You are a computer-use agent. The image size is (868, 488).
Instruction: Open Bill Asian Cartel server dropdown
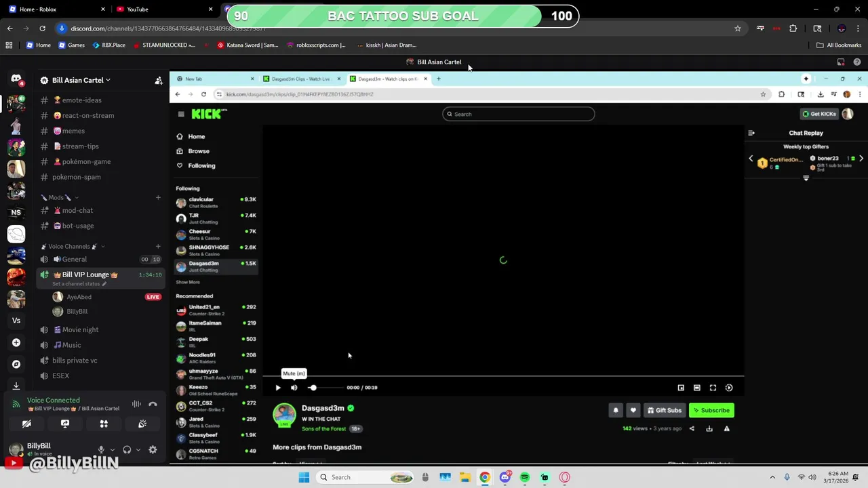click(x=81, y=80)
